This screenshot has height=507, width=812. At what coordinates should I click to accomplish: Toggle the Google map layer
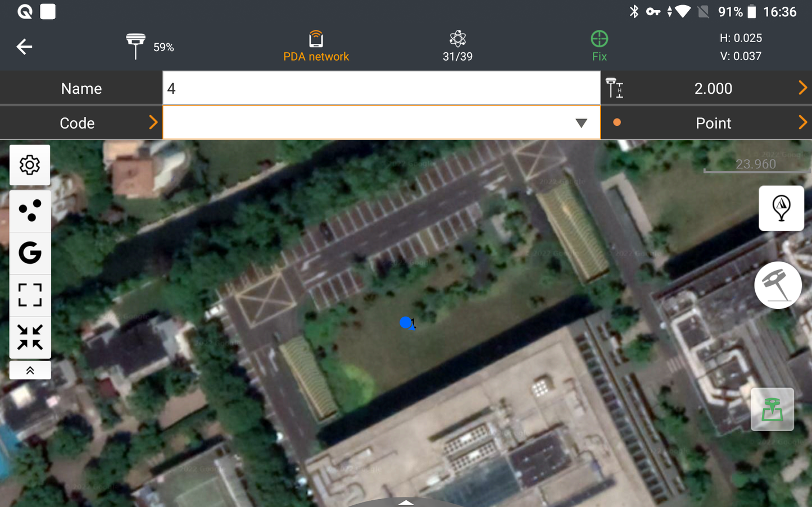tap(30, 253)
